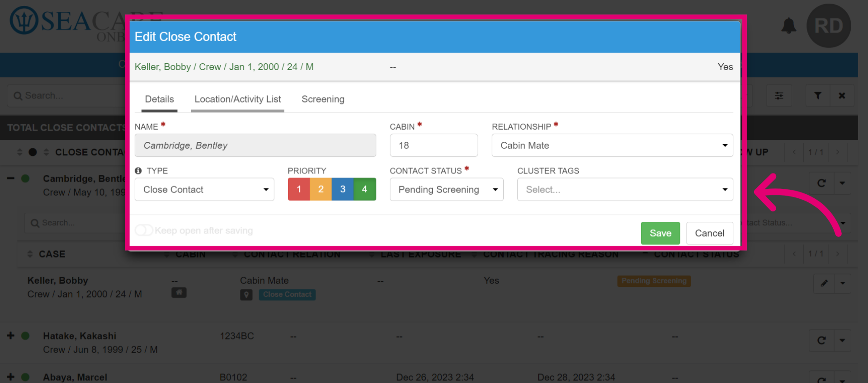Expand the Hatake, Kakashi row with plus

click(11, 336)
